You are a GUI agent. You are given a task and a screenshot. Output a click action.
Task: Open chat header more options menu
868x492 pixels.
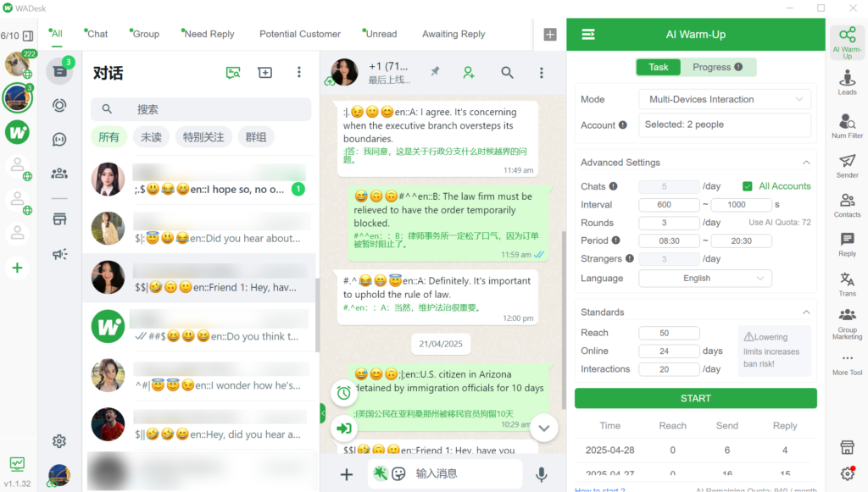(542, 73)
